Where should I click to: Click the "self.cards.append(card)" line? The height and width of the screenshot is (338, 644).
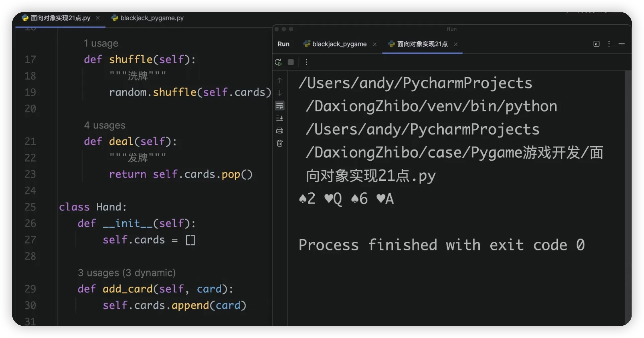point(174,305)
